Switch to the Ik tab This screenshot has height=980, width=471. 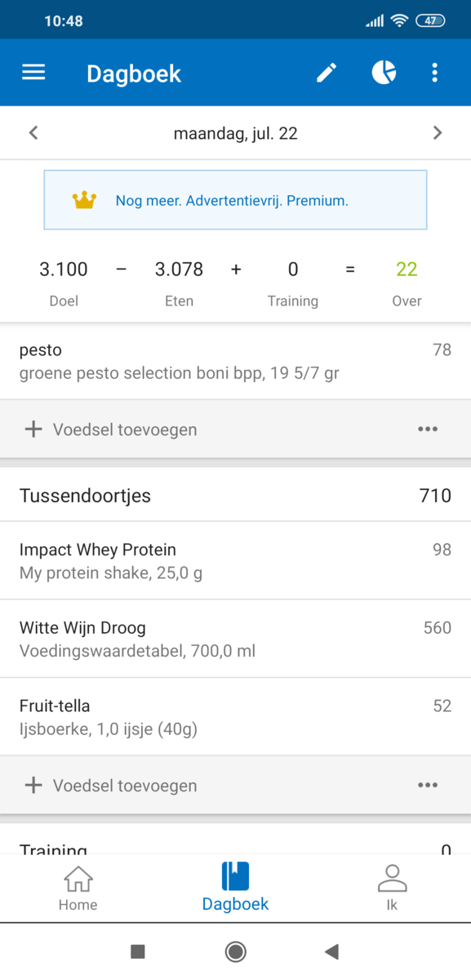pyautogui.click(x=392, y=888)
